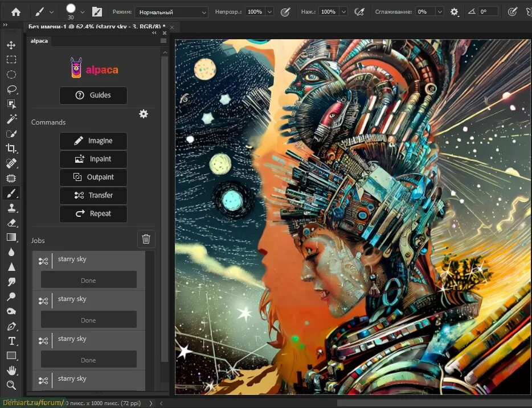The height and width of the screenshot is (408, 532).
Task: Open the brush tool preset dropdown arrow
Action: coord(52,12)
